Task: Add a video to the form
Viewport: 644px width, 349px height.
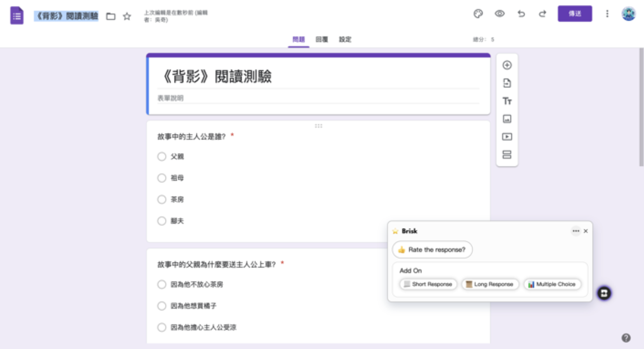Action: (507, 137)
